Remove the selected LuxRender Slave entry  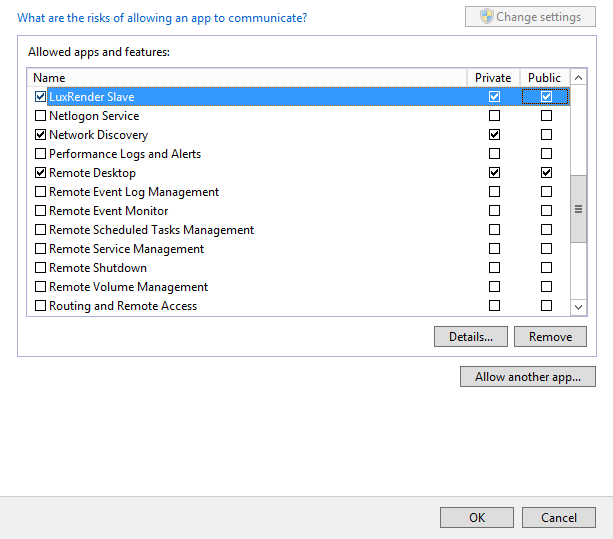(x=550, y=337)
